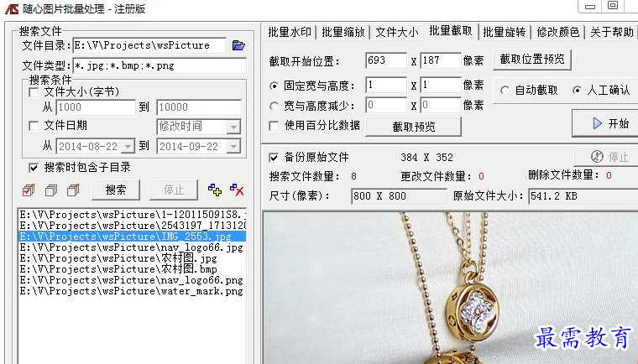The image size is (638, 364).
Task: Click fixed height value field
Action: coord(441,86)
